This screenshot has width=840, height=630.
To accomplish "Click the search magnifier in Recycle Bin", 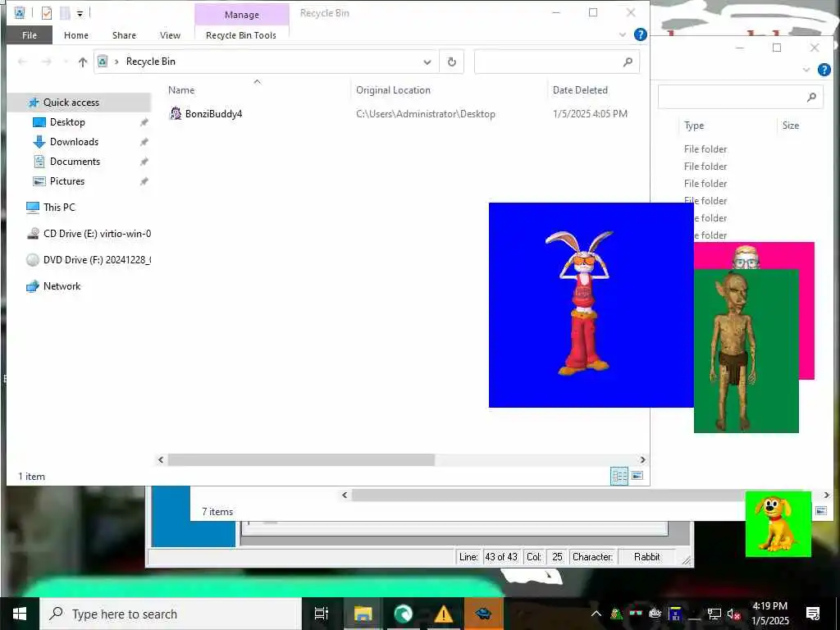I will (x=628, y=62).
